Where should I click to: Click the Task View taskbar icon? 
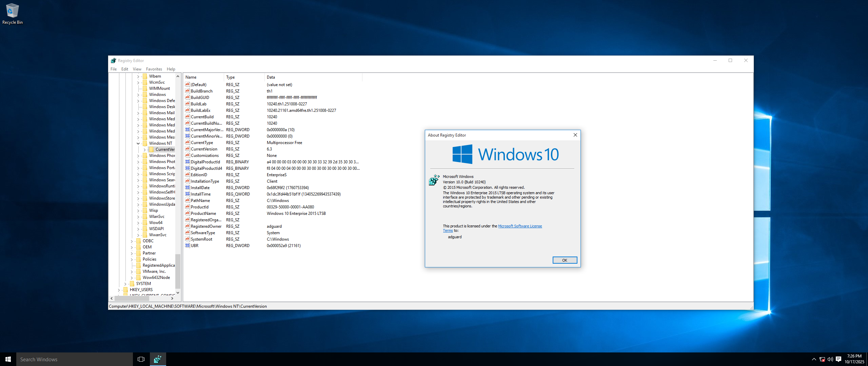141,359
